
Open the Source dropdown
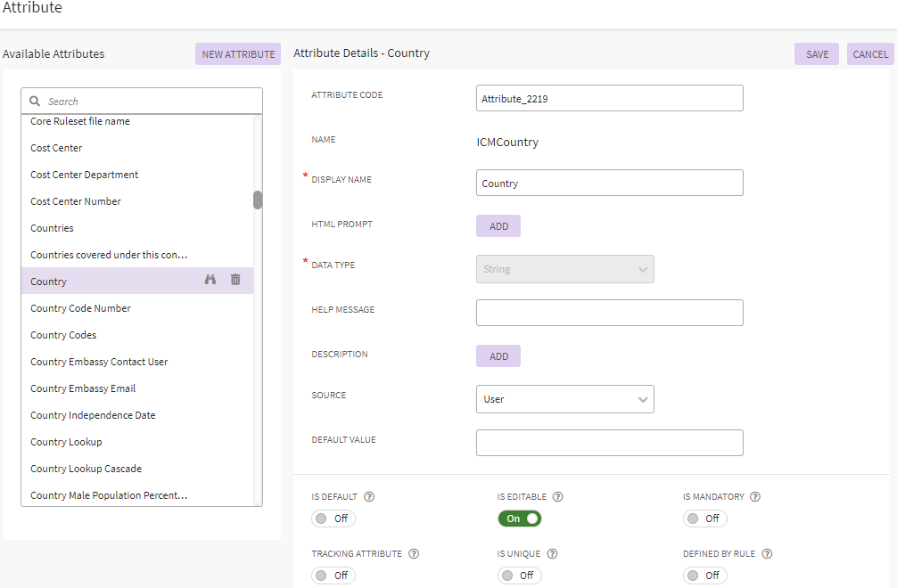(x=565, y=399)
